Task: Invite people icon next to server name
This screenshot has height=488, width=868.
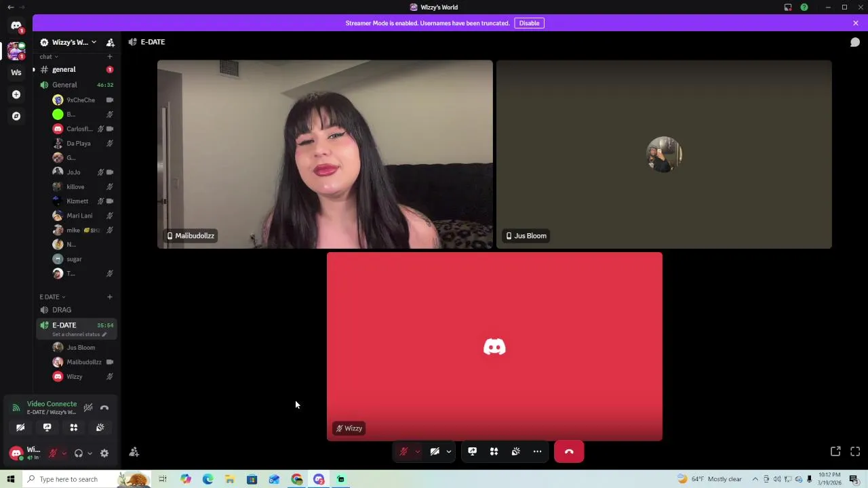Action: click(x=111, y=42)
